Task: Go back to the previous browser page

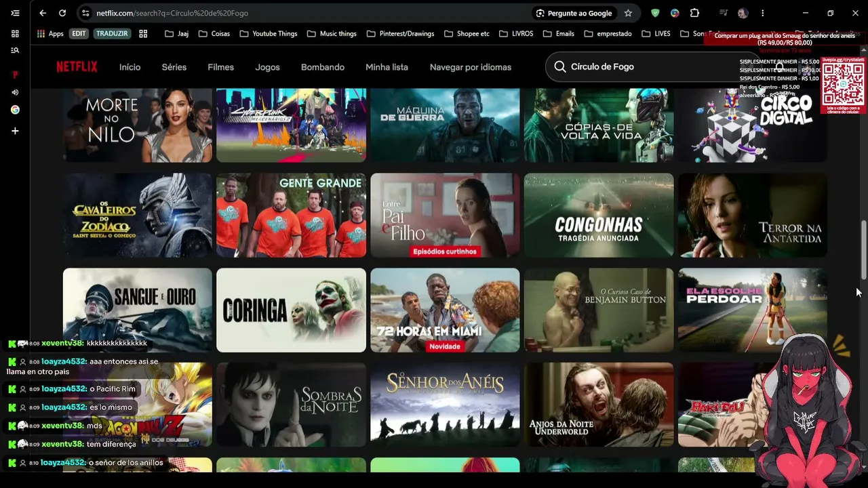Action: 43,13
